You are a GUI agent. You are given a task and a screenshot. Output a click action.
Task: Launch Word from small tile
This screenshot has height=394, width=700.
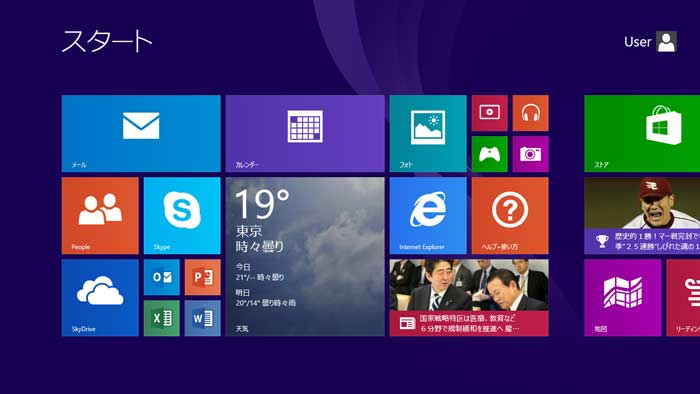click(x=203, y=318)
